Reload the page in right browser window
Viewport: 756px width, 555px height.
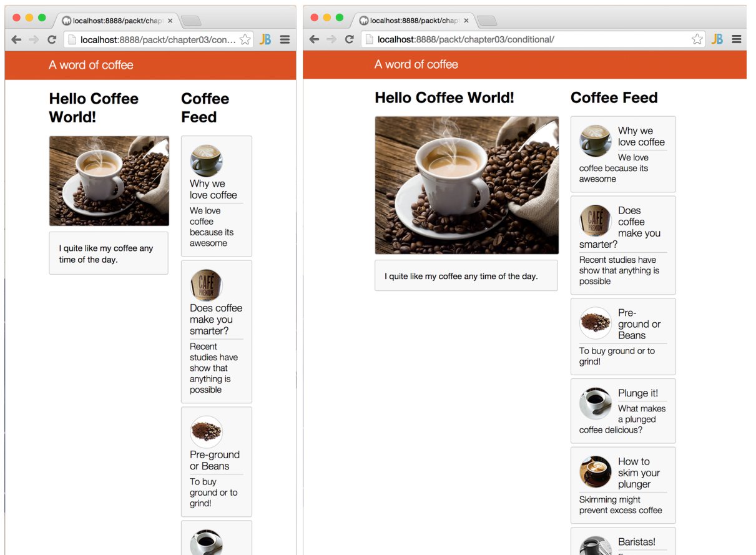pyautogui.click(x=350, y=39)
